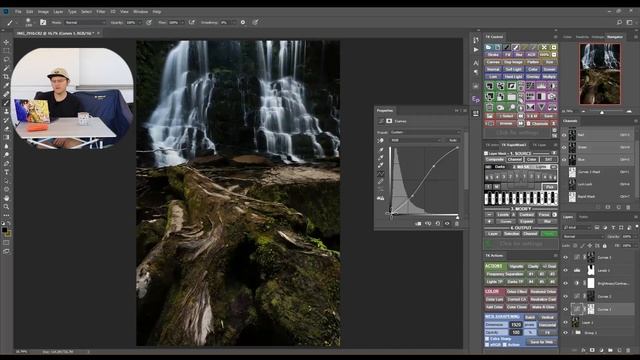Open the File menu
Screen dimensions: 640x360
point(18,12)
